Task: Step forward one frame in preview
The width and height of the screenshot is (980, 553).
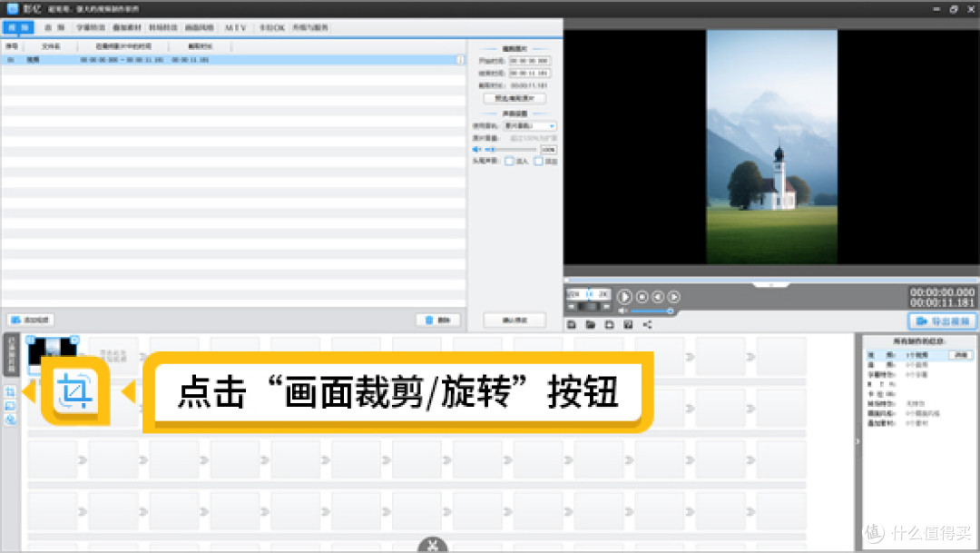Action: (673, 297)
